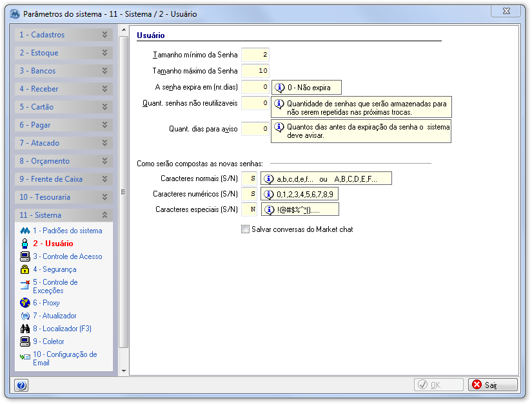Screen dimensions: 532x404
Task: Click the Configuração de Email icon
Action: [25, 357]
